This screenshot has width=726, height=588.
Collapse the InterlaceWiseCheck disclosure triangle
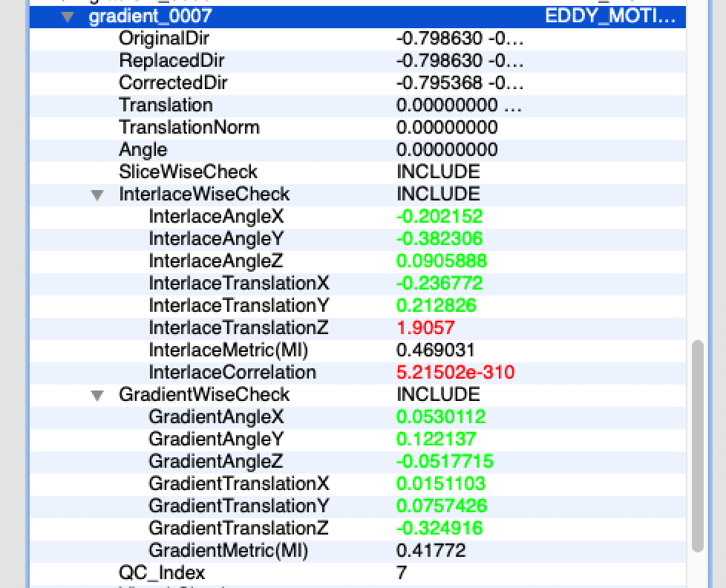tap(97, 195)
